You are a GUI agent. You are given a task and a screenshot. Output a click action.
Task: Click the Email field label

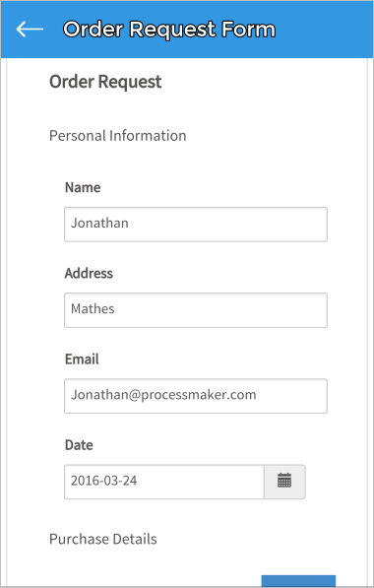click(82, 359)
